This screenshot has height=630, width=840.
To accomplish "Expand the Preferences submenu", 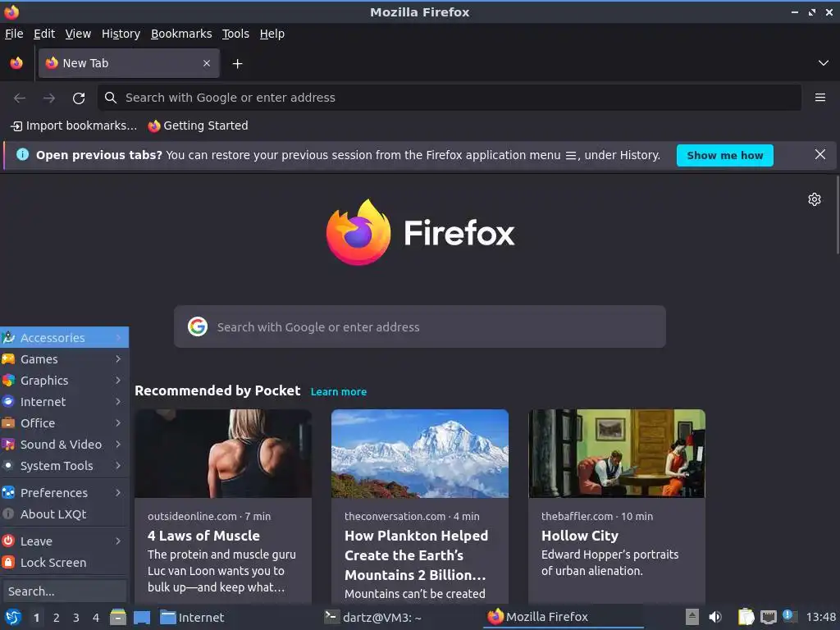I will click(64, 493).
